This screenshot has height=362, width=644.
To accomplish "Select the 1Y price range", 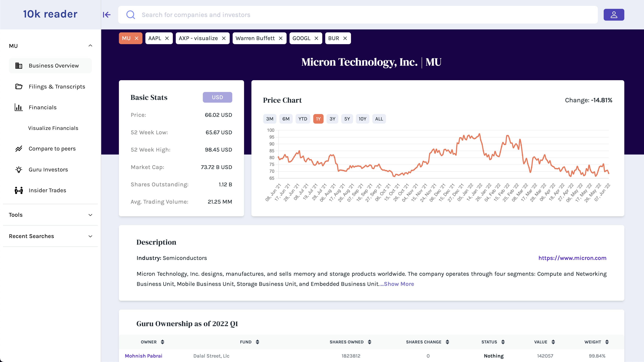I will coord(318,119).
